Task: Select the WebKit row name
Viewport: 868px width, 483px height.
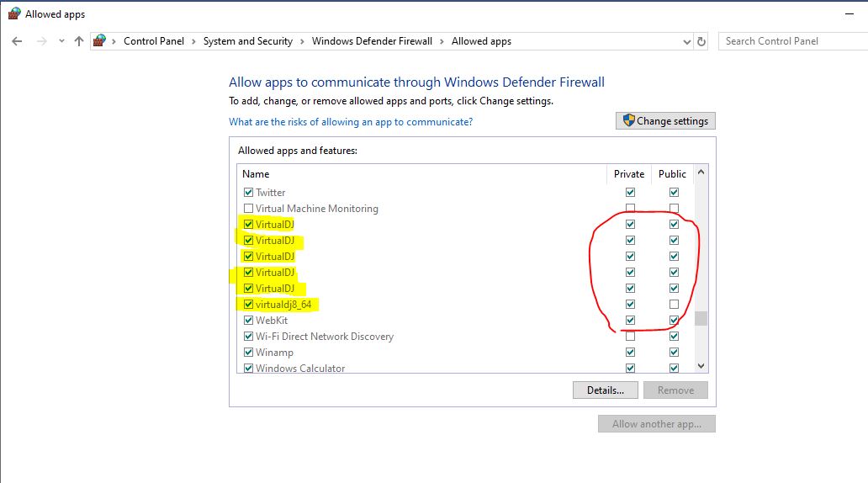Action: (272, 320)
